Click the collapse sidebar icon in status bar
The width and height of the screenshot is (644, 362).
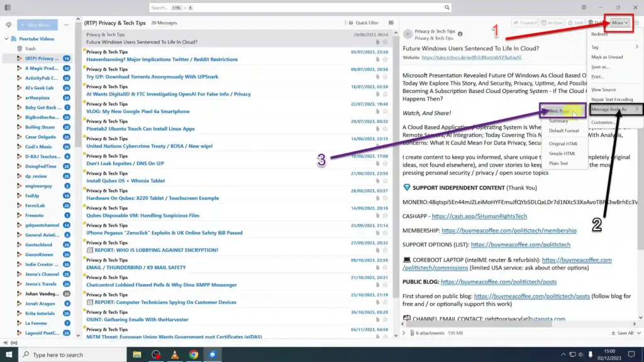pyautogui.click(x=5, y=343)
